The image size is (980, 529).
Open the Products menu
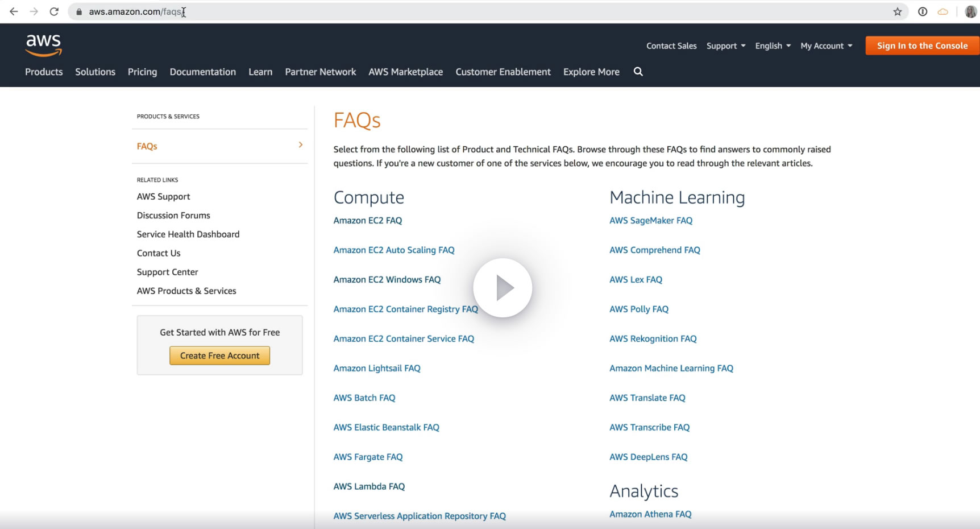click(44, 72)
